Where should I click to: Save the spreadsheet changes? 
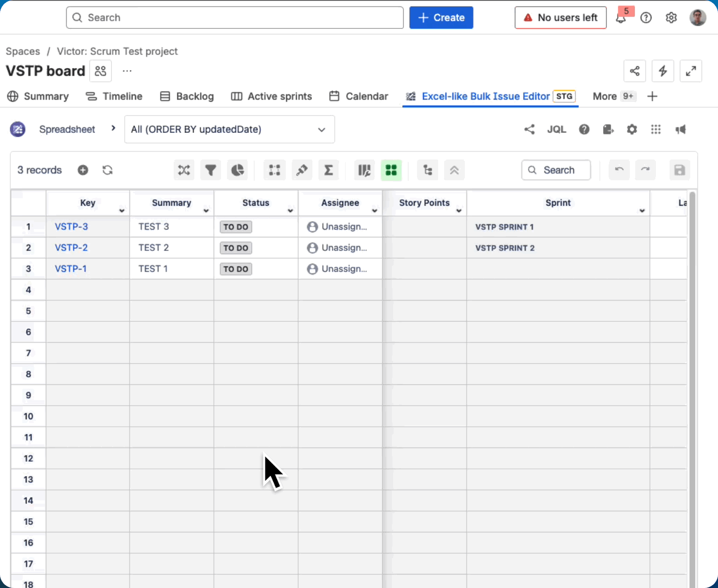point(679,170)
